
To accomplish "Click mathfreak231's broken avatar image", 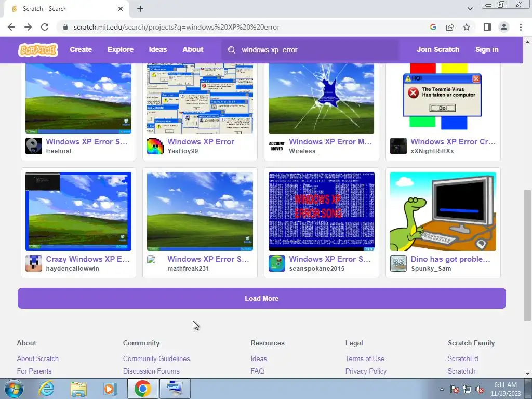I will point(151,260).
